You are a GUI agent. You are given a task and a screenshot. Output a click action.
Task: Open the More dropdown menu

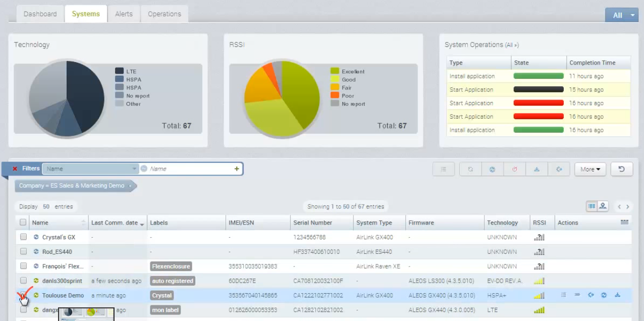click(590, 170)
